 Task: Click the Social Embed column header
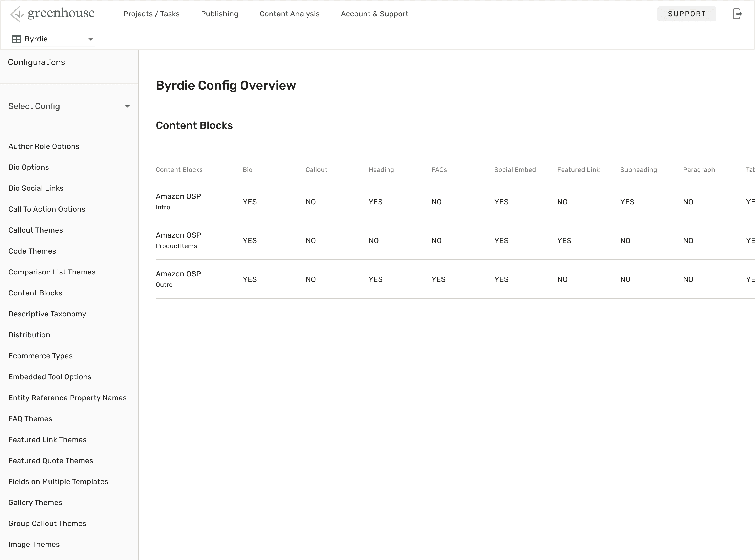tap(515, 170)
